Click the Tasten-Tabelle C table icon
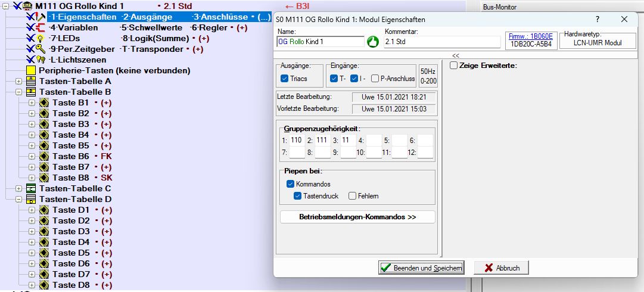This screenshot has height=292, width=644. tap(30, 188)
